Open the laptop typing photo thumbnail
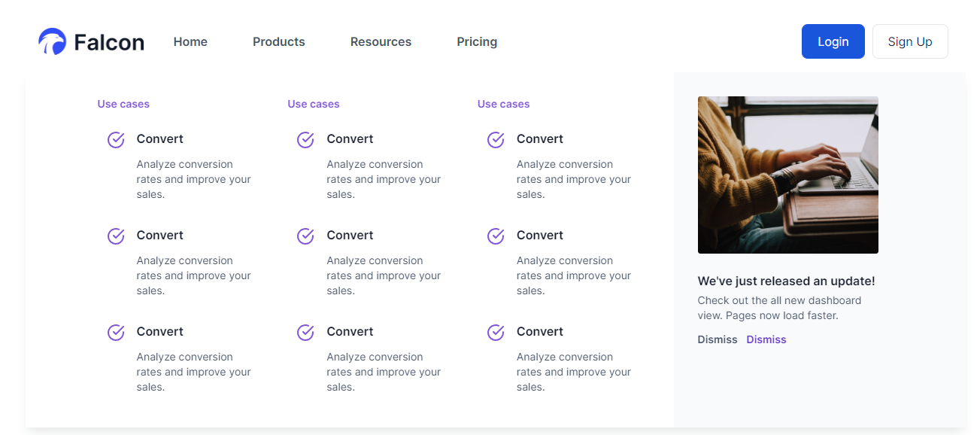 (787, 175)
